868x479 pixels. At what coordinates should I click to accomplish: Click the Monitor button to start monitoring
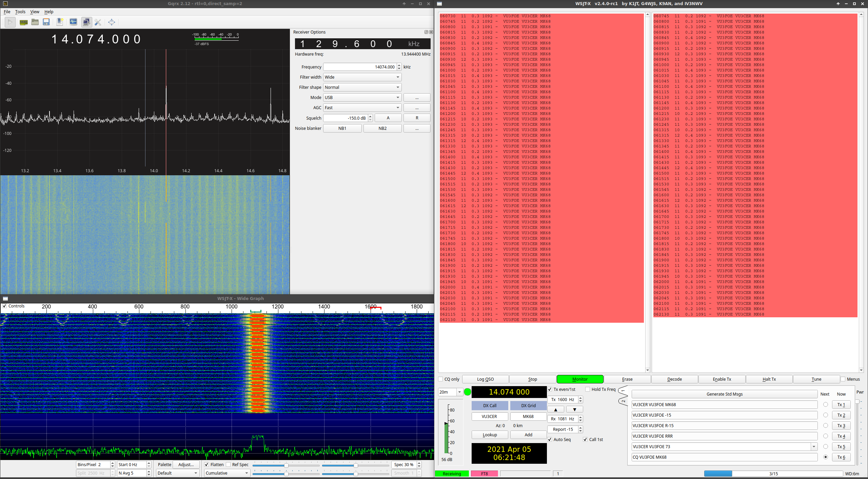coord(580,379)
